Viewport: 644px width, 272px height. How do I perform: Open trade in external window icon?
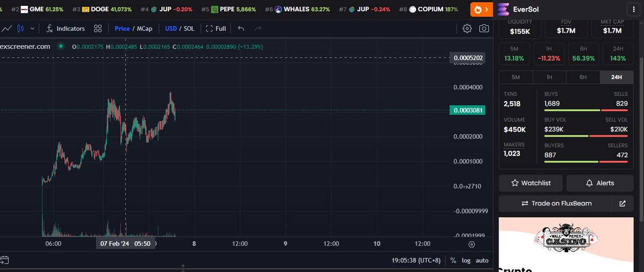coord(623,204)
